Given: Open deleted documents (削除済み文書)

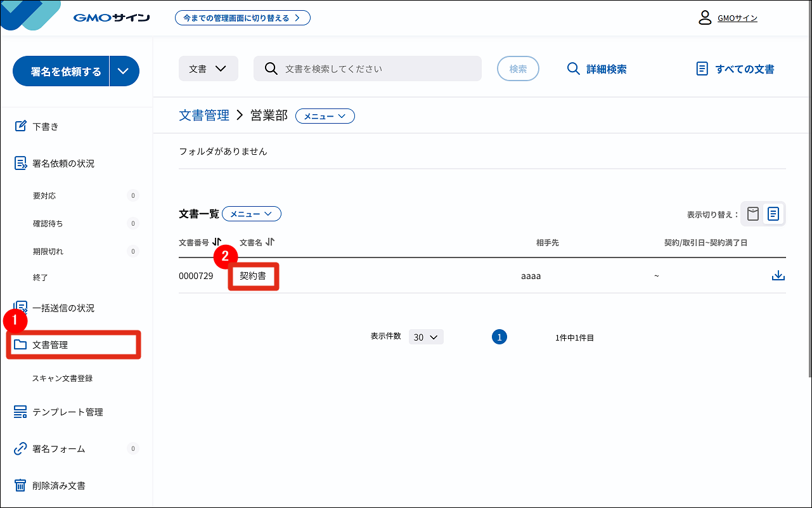Looking at the screenshot, I should (x=58, y=486).
